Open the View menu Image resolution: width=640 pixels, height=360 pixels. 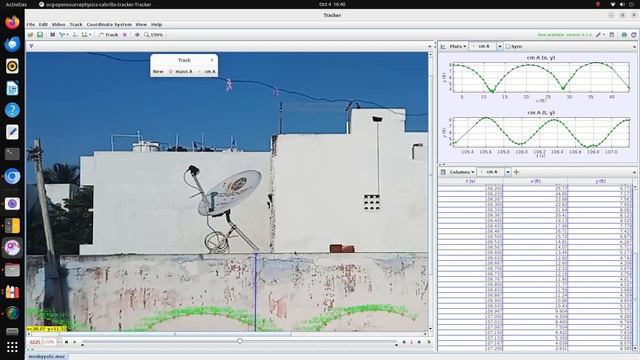(x=141, y=24)
